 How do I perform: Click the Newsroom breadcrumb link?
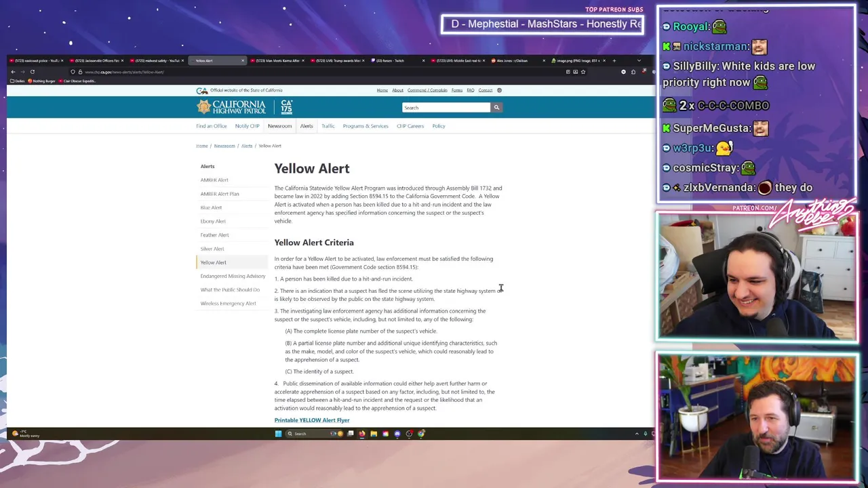pyautogui.click(x=224, y=146)
